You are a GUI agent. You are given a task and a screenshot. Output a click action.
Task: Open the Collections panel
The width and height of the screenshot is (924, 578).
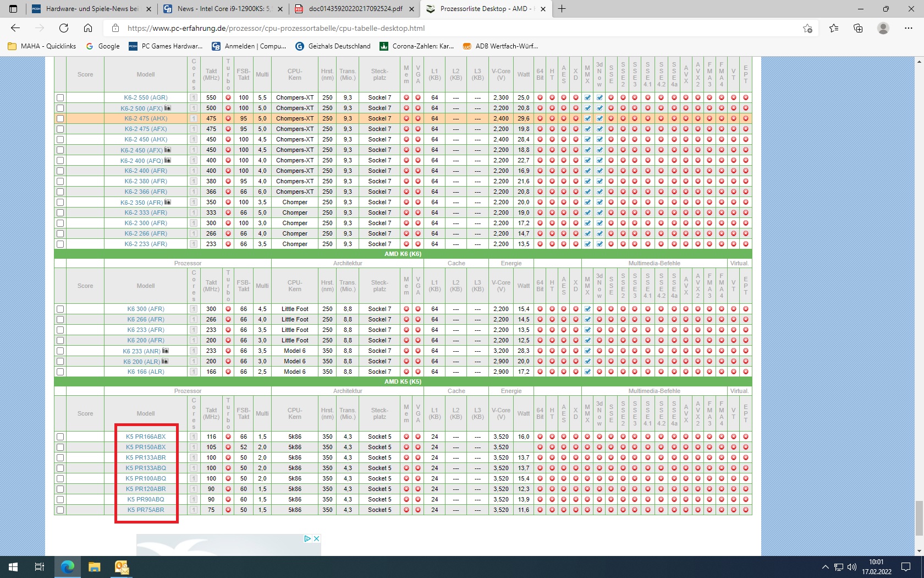(x=858, y=28)
